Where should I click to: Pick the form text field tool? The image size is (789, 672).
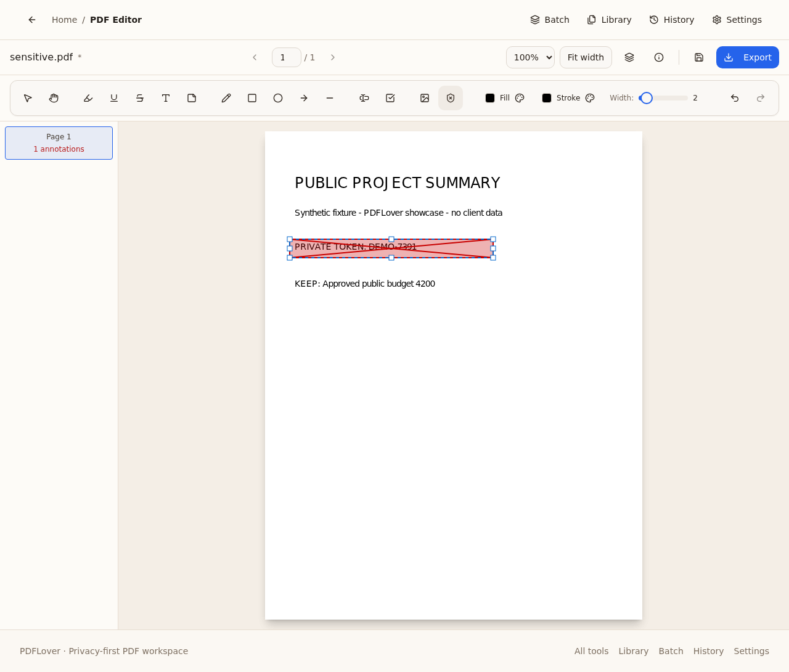364,98
